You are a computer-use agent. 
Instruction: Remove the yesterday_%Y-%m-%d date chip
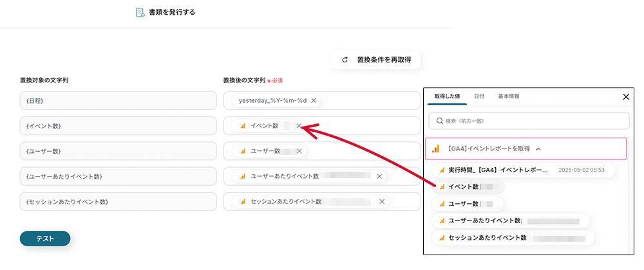point(314,101)
